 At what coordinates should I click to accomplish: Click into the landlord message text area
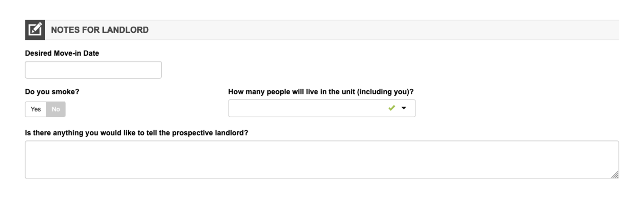pyautogui.click(x=321, y=160)
